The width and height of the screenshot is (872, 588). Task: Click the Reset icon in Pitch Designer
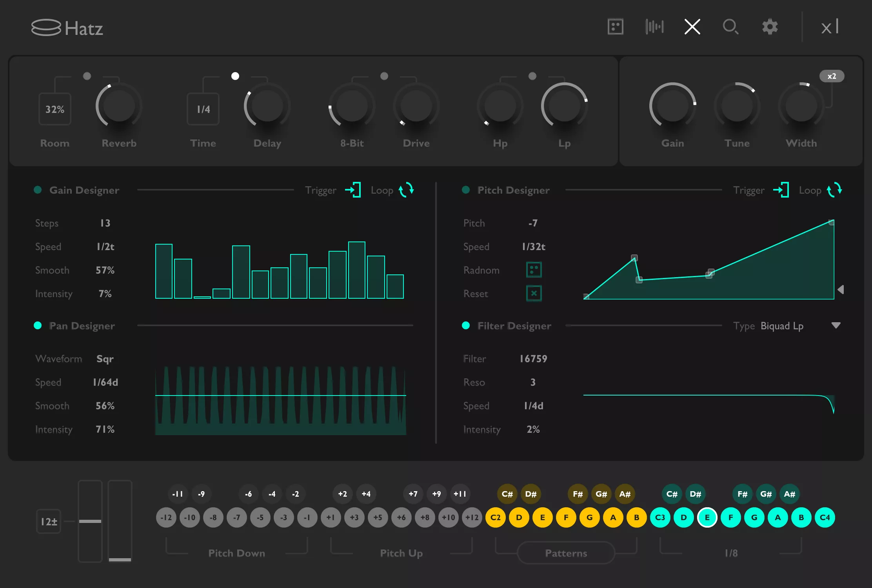pyautogui.click(x=534, y=293)
